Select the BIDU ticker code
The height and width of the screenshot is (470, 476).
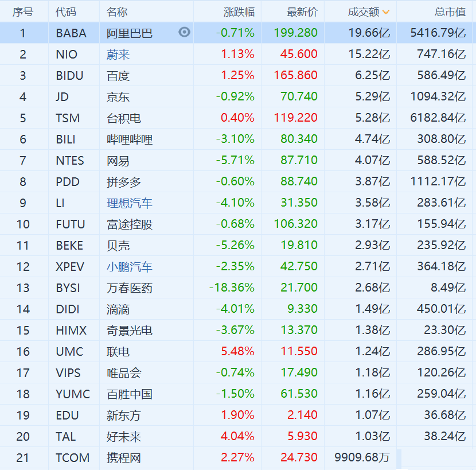click(69, 76)
